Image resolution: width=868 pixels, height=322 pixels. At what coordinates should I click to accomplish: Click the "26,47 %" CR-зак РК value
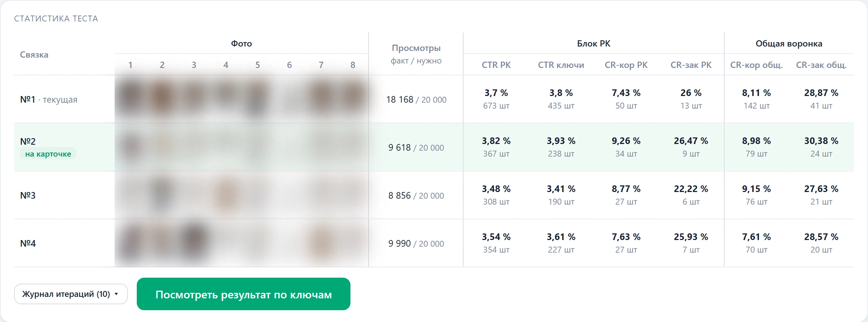(691, 141)
